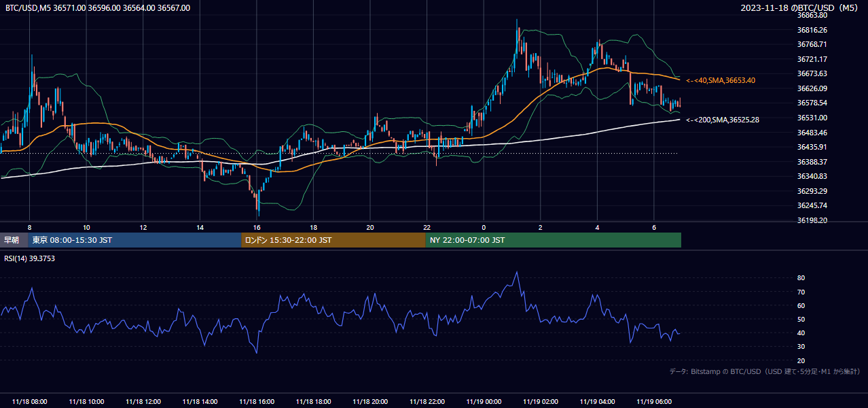Click RSI axis level 30

(x=801, y=347)
